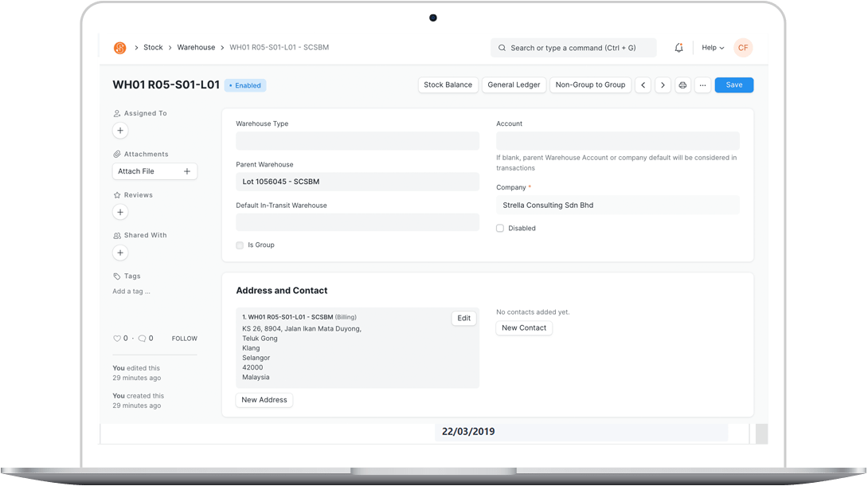Toggle the Is Group checkbox
Image resolution: width=868 pixels, height=486 pixels.
tap(240, 245)
